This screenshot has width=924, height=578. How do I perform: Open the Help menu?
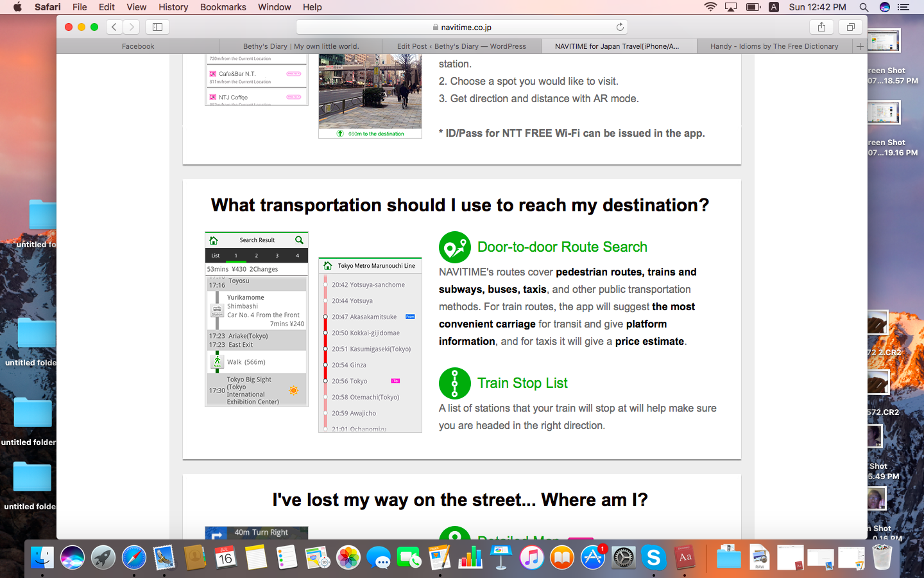pos(312,7)
